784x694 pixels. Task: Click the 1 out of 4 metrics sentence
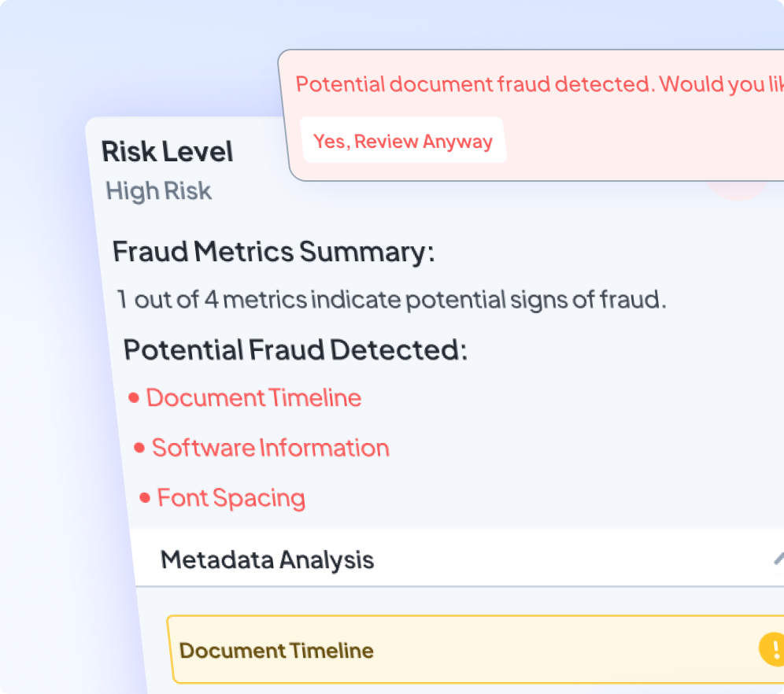click(x=391, y=300)
